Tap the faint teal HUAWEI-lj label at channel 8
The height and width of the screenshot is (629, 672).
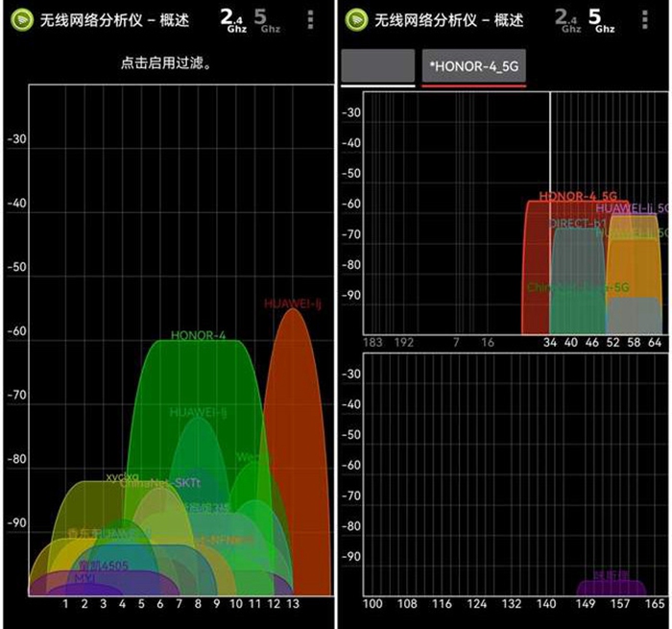coord(198,412)
